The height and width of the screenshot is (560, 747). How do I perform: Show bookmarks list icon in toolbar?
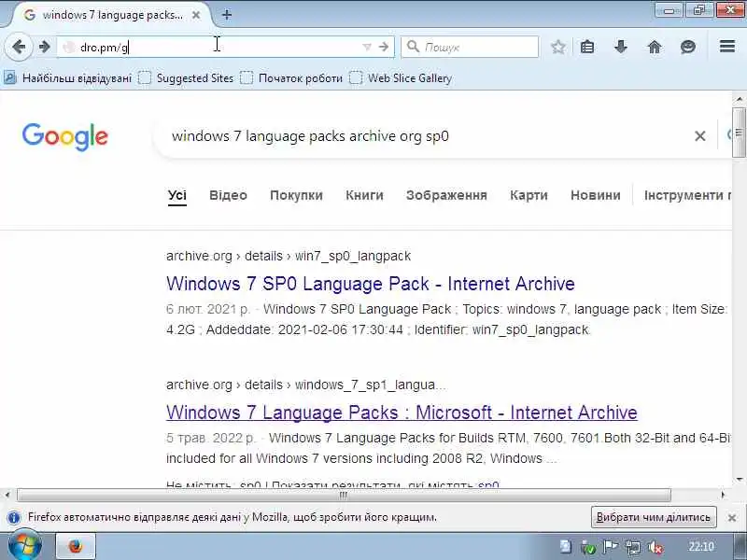pos(587,47)
